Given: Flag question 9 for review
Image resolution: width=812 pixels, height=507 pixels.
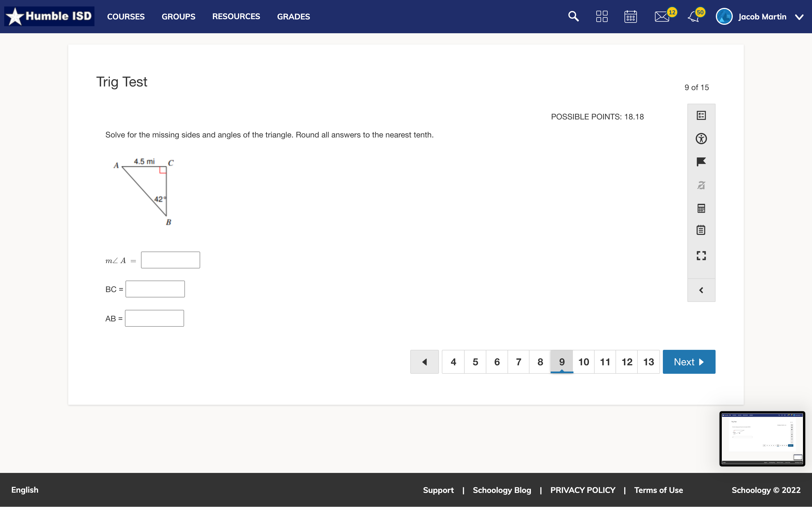Looking at the screenshot, I should [x=701, y=162].
